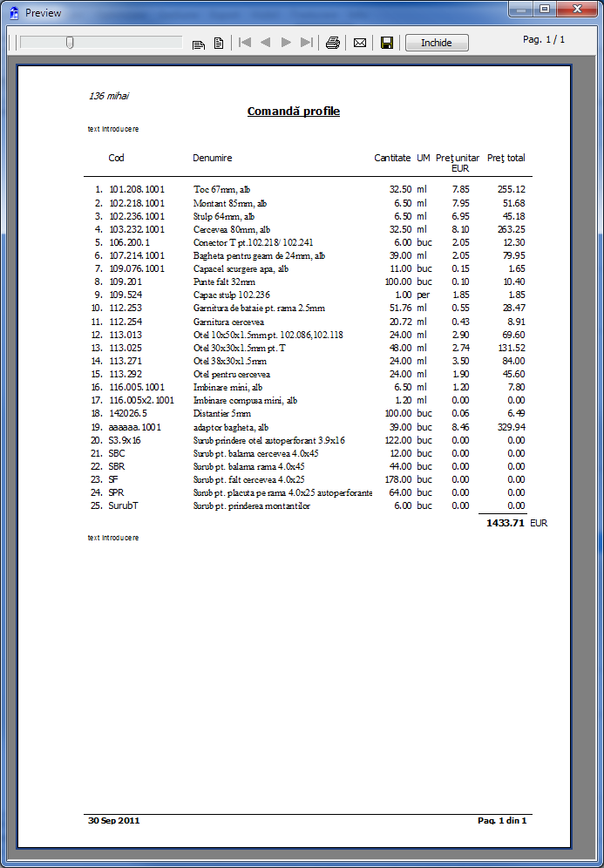Click 'Otel 38x30x1.5mm' item name
This screenshot has width=604, height=868.
(230, 361)
